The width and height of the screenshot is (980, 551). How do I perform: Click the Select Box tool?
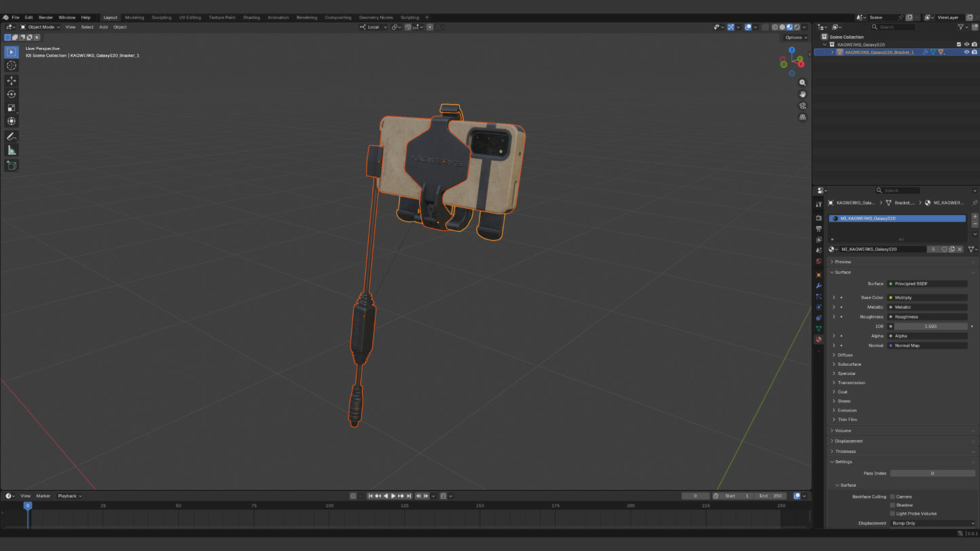coord(12,52)
